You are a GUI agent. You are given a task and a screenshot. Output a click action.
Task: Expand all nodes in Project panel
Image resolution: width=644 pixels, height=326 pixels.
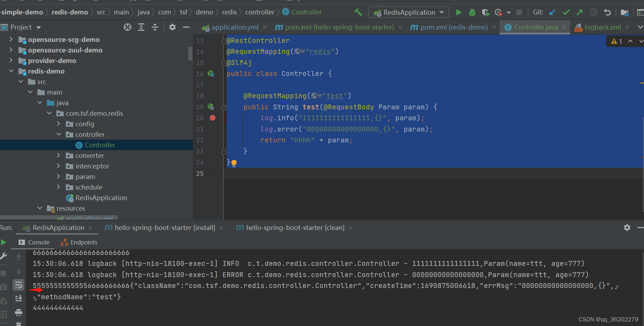pyautogui.click(x=141, y=27)
